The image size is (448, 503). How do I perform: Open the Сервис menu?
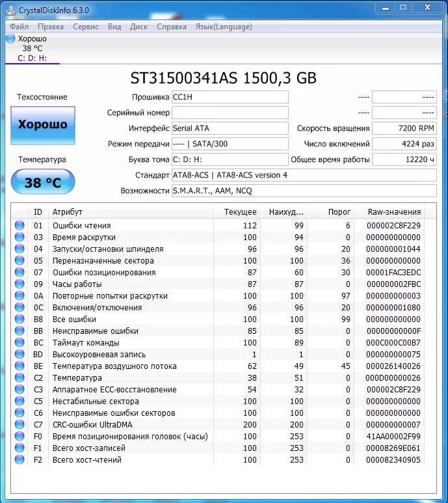pyautogui.click(x=86, y=27)
